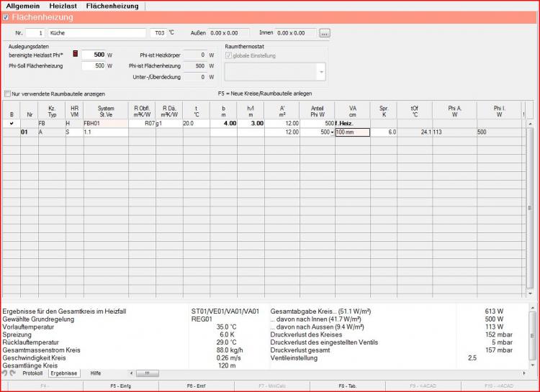
Task: Click the F7 - MiniCalc button
Action: (272, 386)
